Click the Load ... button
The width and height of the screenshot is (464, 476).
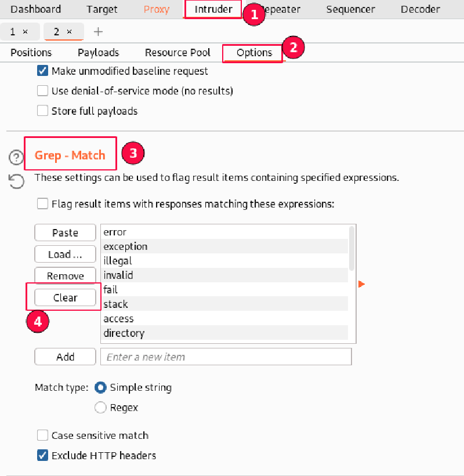click(65, 255)
